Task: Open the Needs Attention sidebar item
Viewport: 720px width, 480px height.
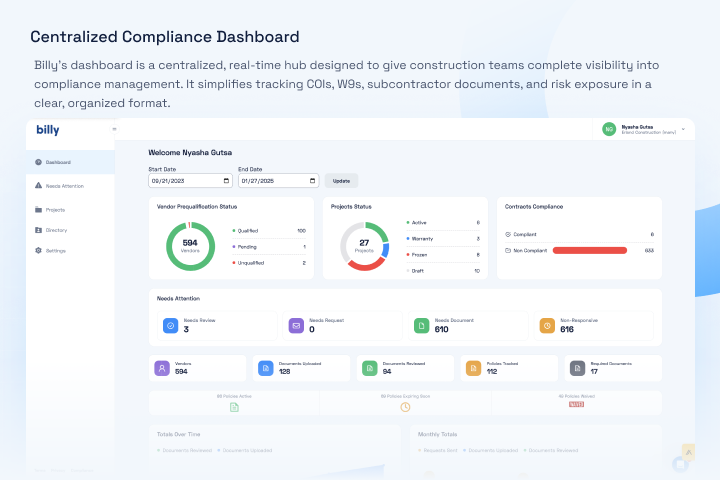Action: coord(70,186)
